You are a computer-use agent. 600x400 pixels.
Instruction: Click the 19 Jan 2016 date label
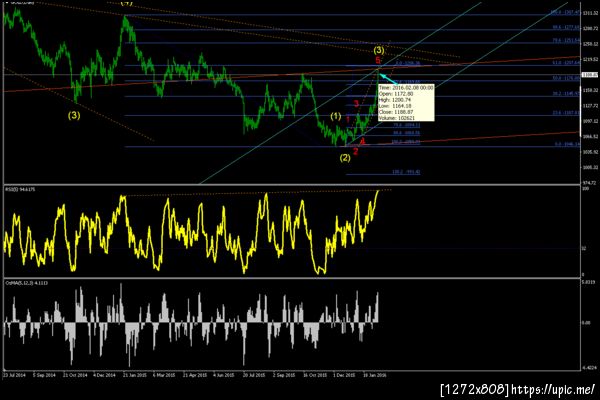(x=374, y=376)
